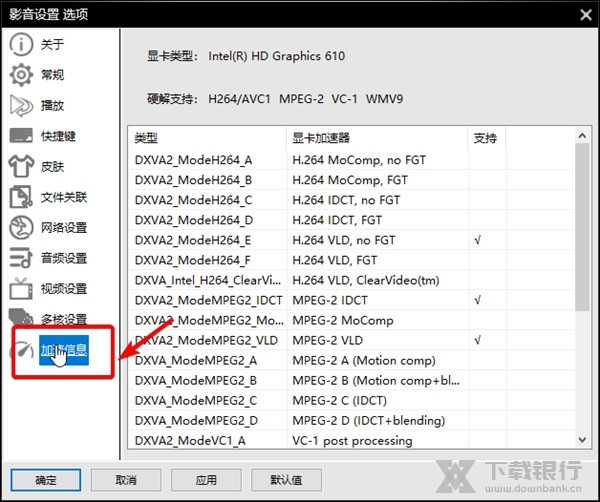Select row DXVA2_ModeVC1_A
This screenshot has width=600, height=502.
tap(351, 440)
